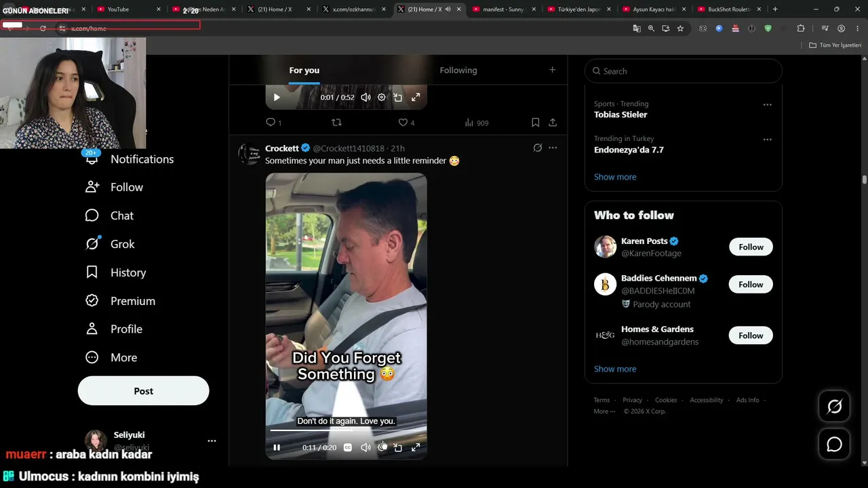Reply to the post with 1 comment

(273, 123)
